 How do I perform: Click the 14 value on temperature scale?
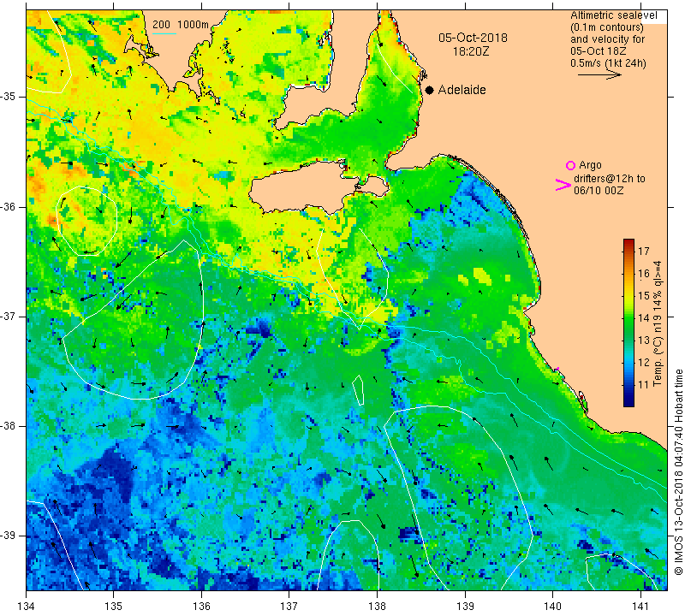tap(644, 317)
